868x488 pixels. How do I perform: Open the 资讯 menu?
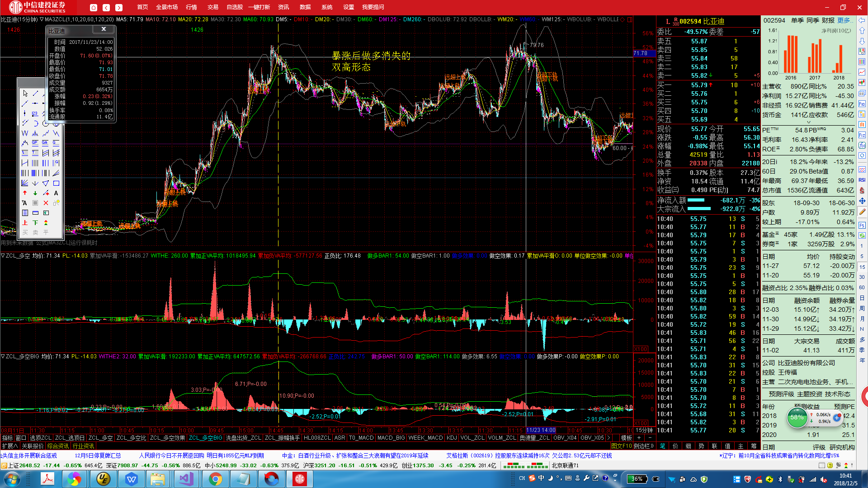pos(283,7)
